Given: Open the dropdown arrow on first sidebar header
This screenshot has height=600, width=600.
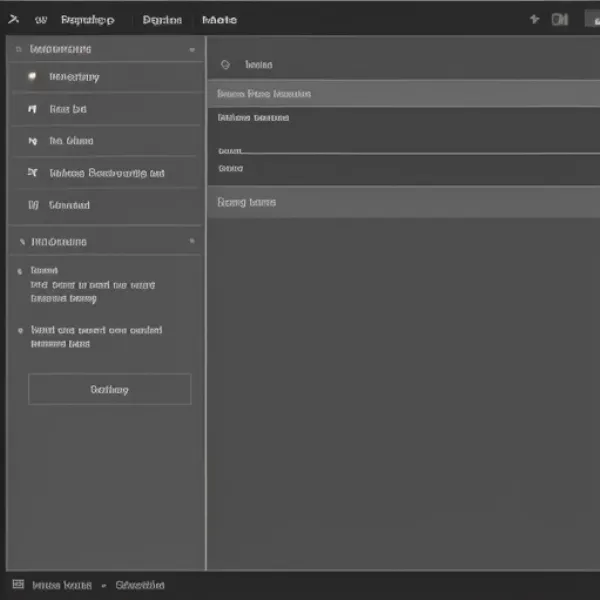Looking at the screenshot, I should pos(191,48).
